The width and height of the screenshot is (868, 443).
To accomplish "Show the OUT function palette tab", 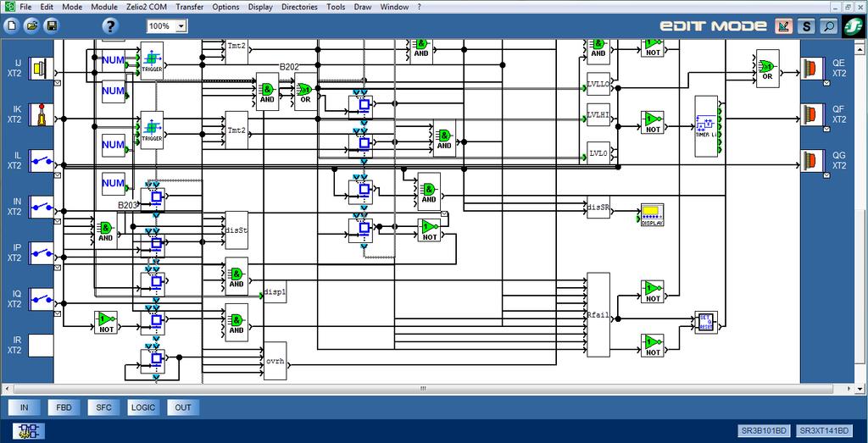I will [183, 407].
